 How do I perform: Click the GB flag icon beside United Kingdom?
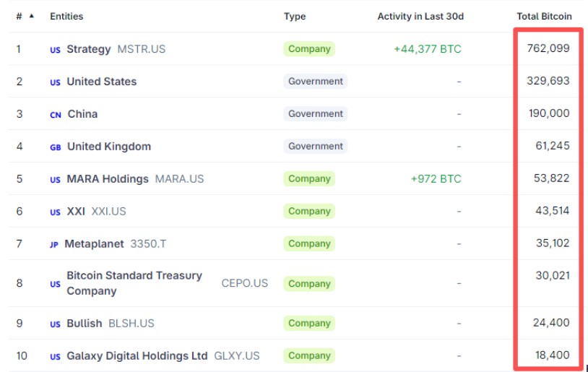(x=55, y=147)
